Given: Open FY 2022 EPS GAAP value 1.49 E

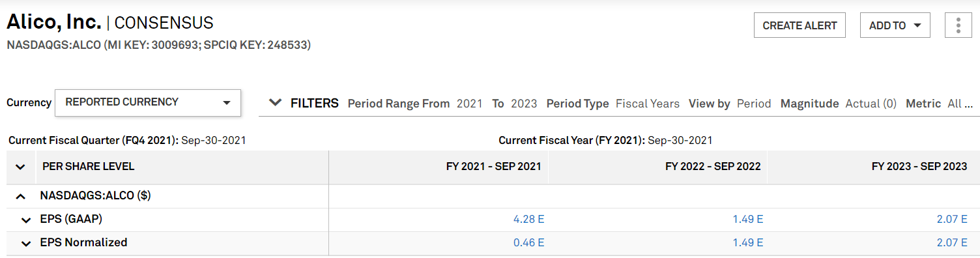Looking at the screenshot, I should click(x=748, y=220).
